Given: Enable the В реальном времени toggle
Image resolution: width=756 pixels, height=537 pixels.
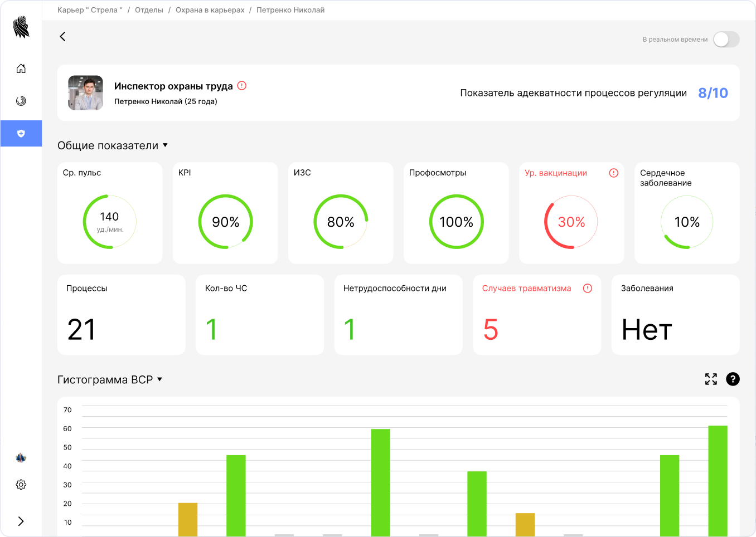Looking at the screenshot, I should 726,40.
